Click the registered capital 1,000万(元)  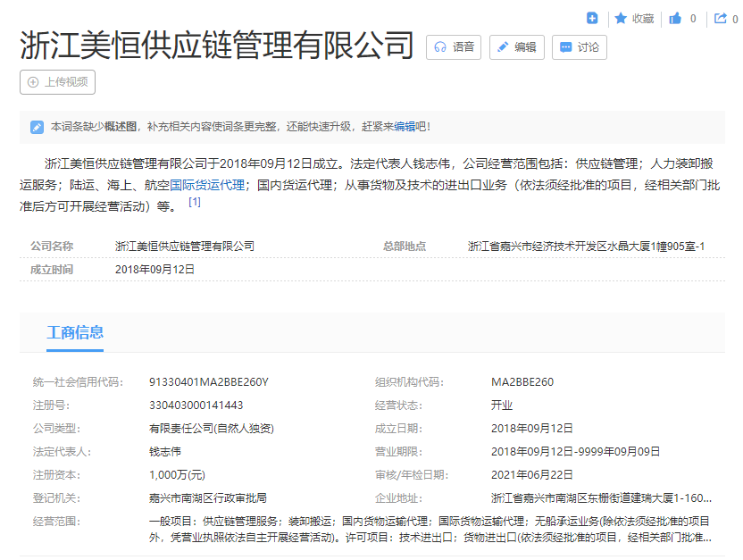[x=177, y=475]
